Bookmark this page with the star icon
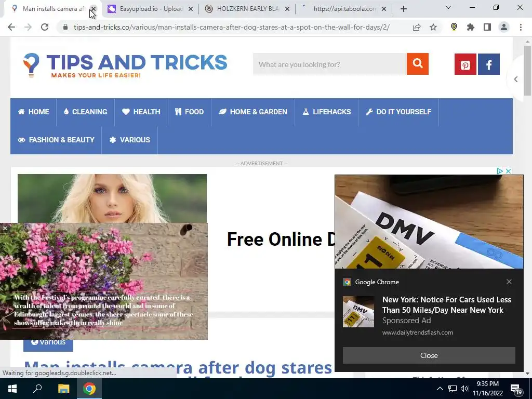 pyautogui.click(x=433, y=27)
